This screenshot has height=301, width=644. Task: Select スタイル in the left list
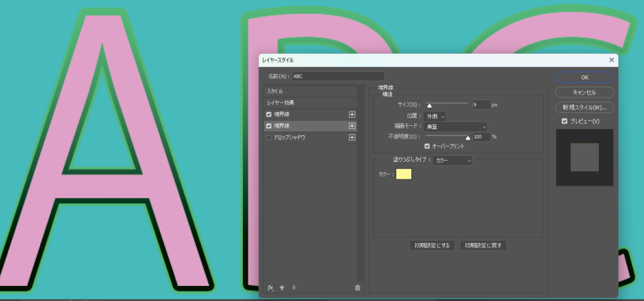310,91
